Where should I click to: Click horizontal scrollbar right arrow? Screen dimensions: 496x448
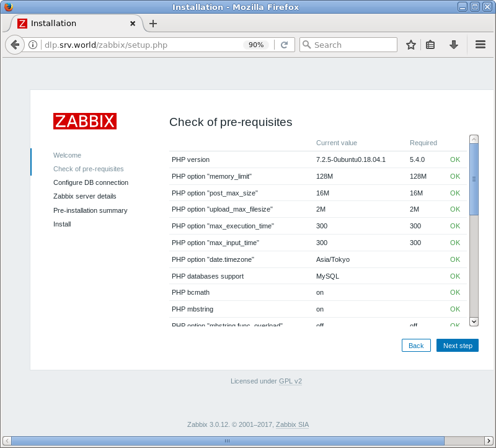[x=489, y=441]
